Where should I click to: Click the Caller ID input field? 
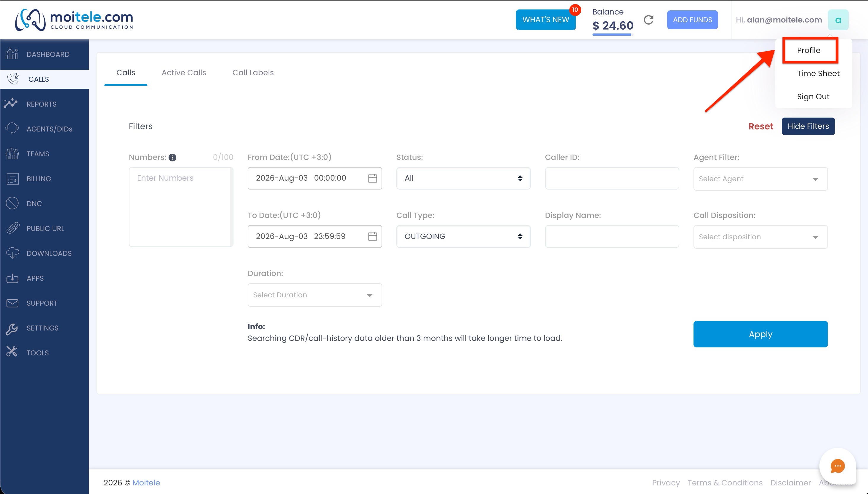[x=611, y=178]
